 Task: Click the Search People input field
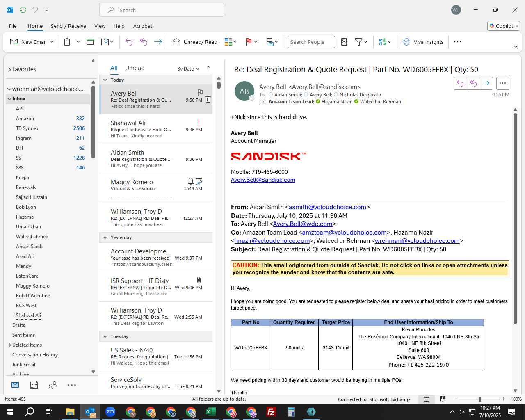(311, 42)
